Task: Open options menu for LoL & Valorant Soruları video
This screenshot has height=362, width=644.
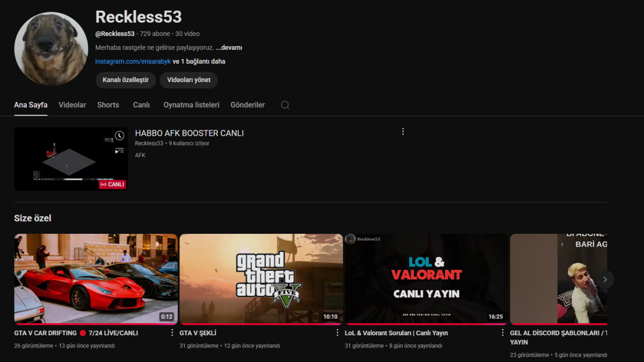Action: pyautogui.click(x=503, y=333)
